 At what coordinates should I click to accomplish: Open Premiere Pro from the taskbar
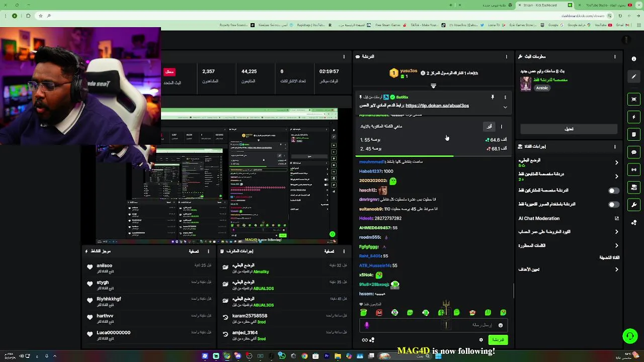(327, 356)
